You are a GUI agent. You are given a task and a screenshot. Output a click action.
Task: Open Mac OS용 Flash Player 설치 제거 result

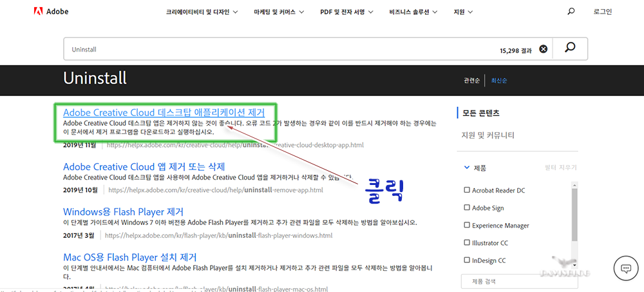130,257
